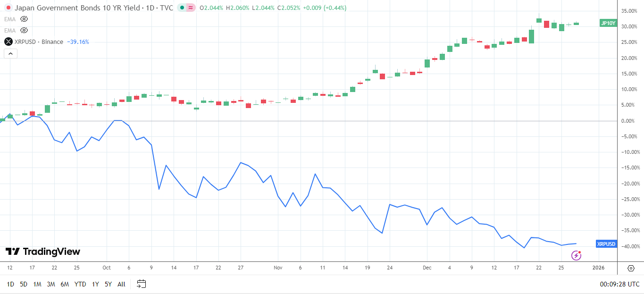
Task: Switch to the YTD timeframe
Action: coord(80,285)
